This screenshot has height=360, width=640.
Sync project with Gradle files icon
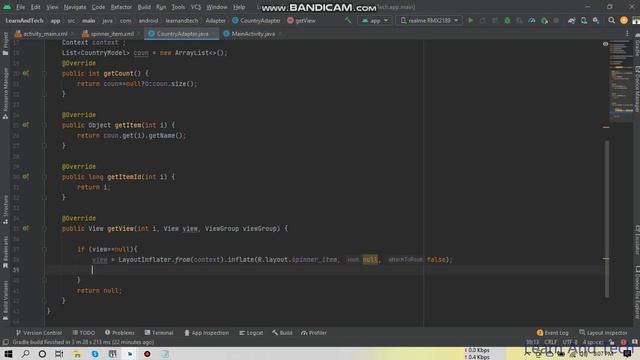point(571,20)
